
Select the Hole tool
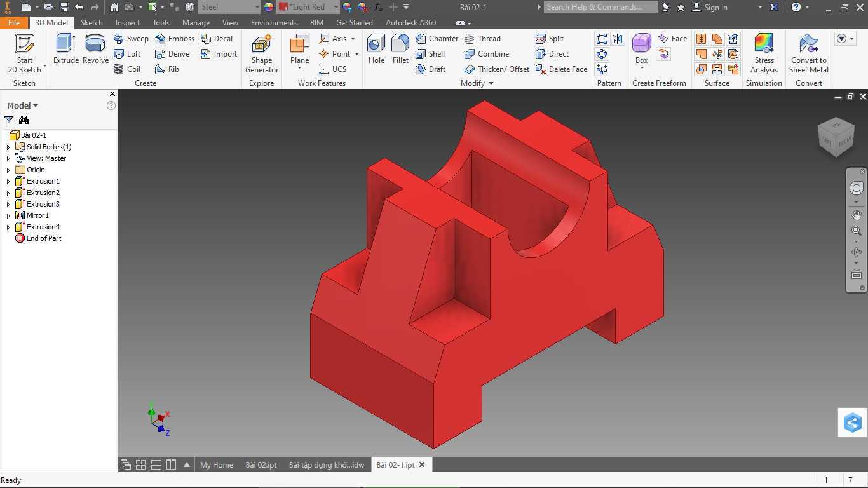point(376,49)
